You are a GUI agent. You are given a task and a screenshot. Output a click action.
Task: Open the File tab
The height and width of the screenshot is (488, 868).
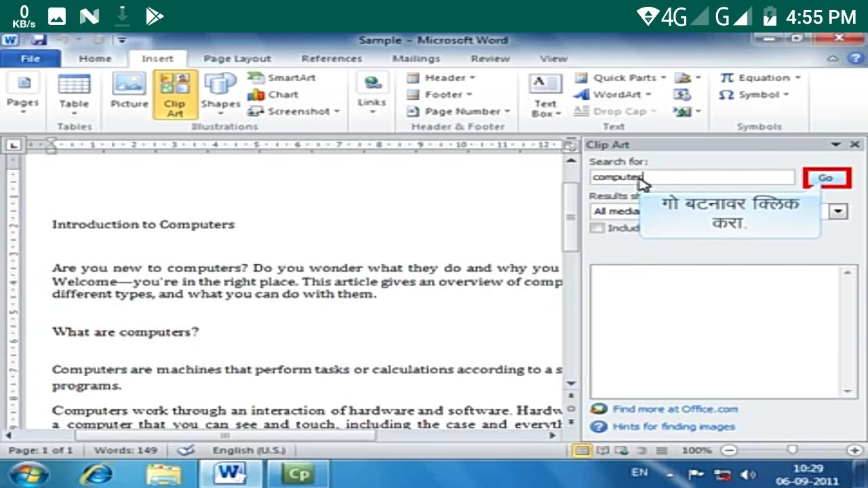[31, 59]
